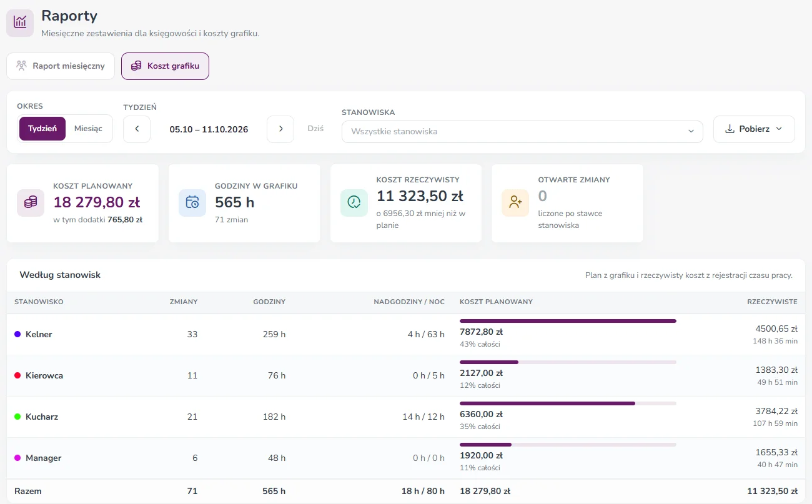Click the Koszt planowany value 18 279,80 zł card
Viewport: 812px width, 504px height.
pos(97,202)
